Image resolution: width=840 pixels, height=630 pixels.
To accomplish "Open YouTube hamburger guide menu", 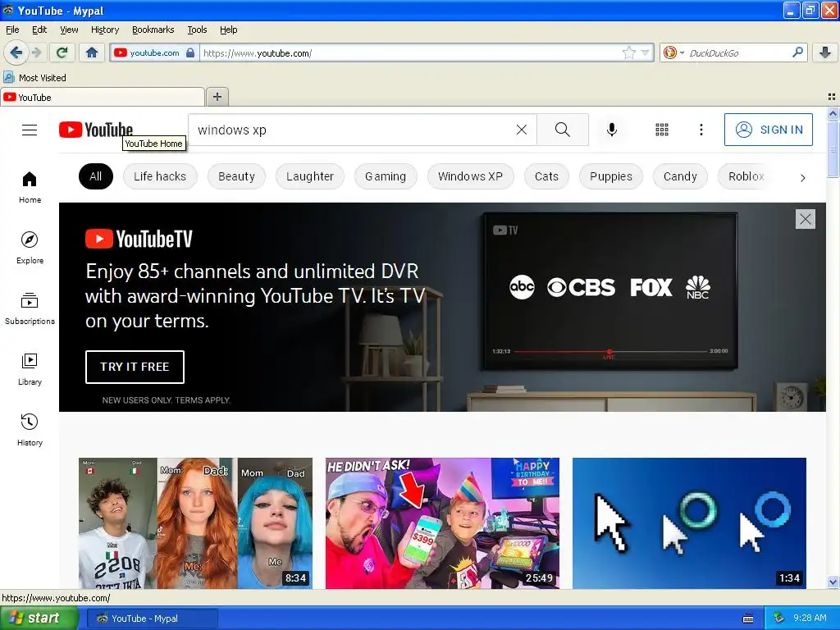I will tap(30, 130).
